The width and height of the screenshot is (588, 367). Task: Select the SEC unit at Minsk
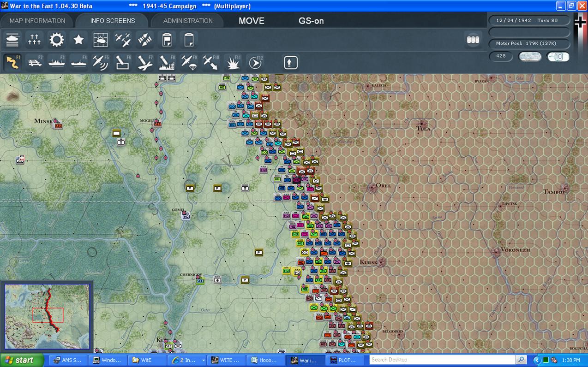tap(58, 125)
